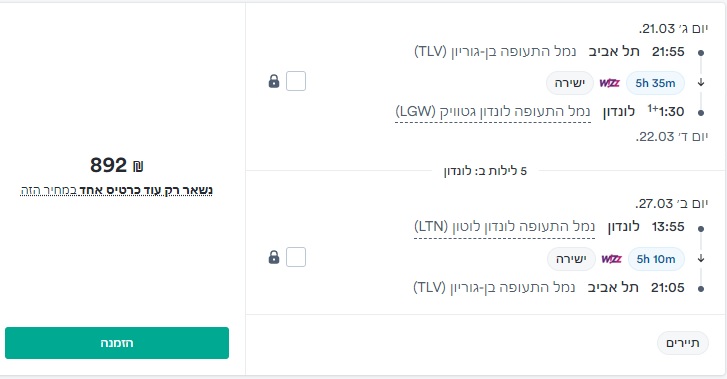This screenshot has width=727, height=379.
Task: Click the Wizz logo on outbound flight
Action: pyautogui.click(x=609, y=83)
